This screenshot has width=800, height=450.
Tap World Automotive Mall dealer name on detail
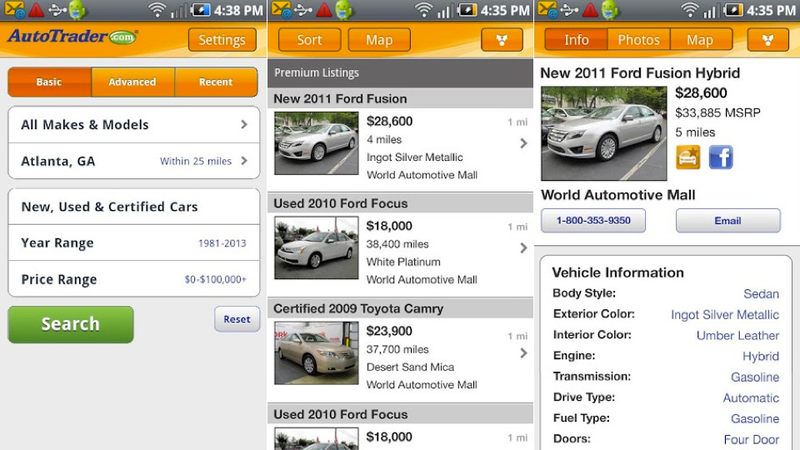coord(618,195)
